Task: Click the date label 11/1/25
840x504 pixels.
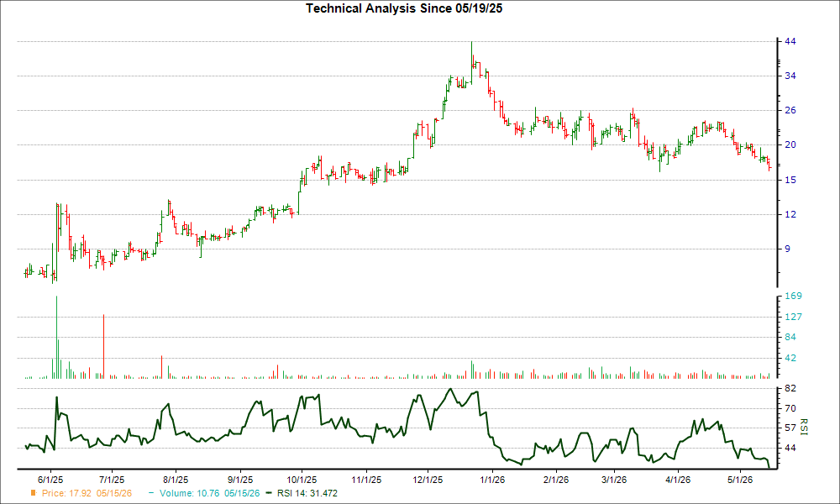Action: click(366, 480)
